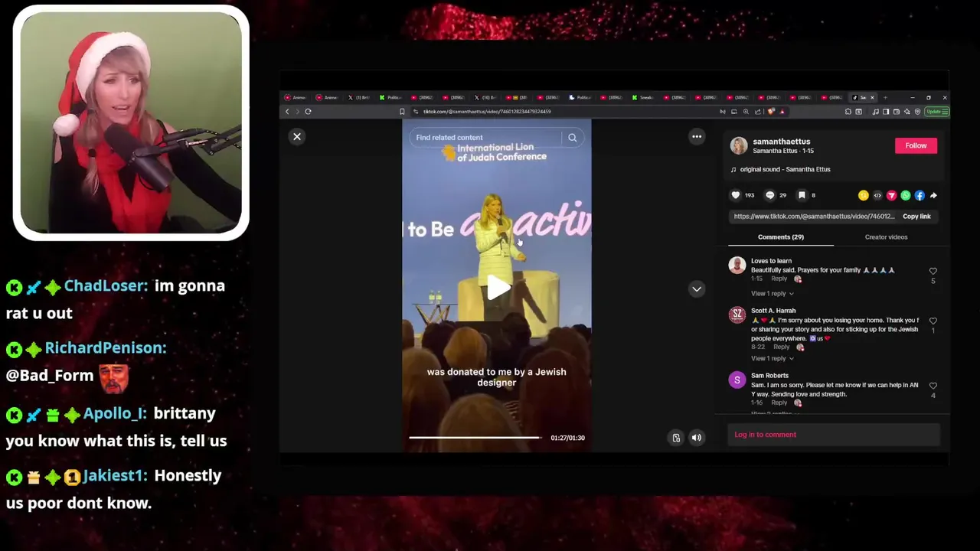Click Jakiest1 username in stream chat
This screenshot has height=551, width=980.
point(115,475)
